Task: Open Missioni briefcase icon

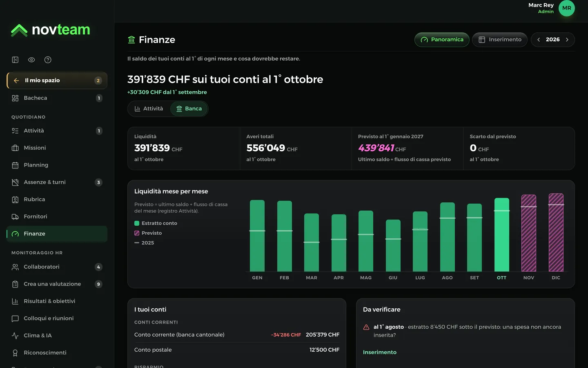Action: 15,148
